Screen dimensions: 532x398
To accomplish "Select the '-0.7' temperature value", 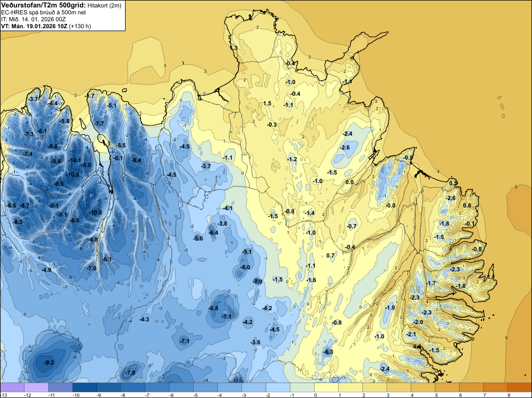I will [x=352, y=226].
